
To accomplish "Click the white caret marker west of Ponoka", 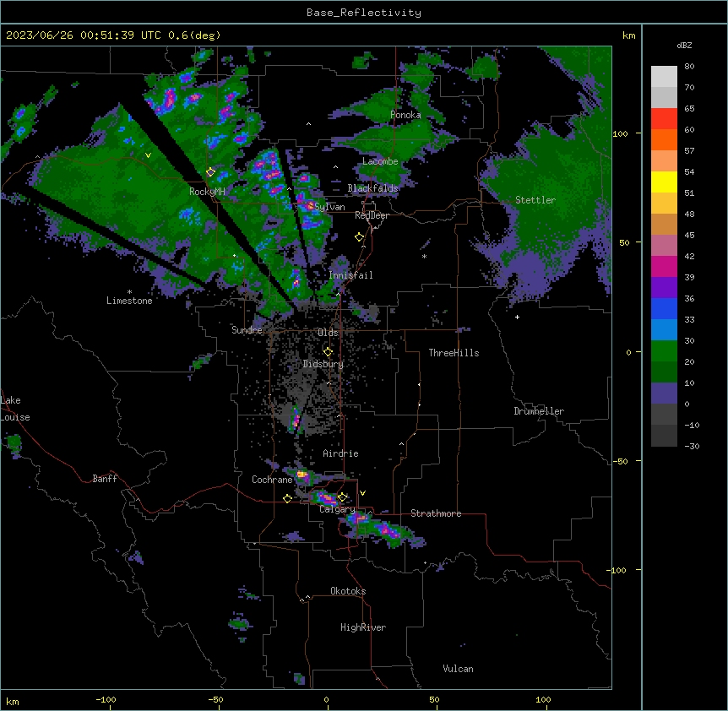I will (x=309, y=124).
